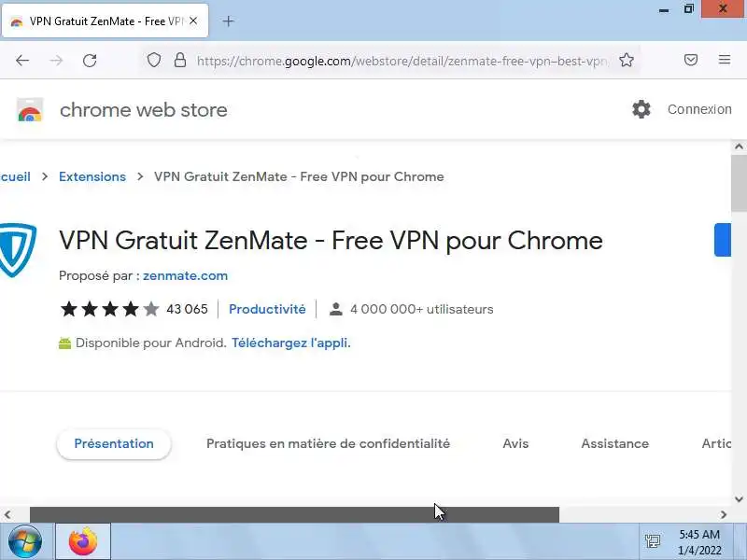Open the Windows Start menu orb
747x560 pixels.
(25, 541)
